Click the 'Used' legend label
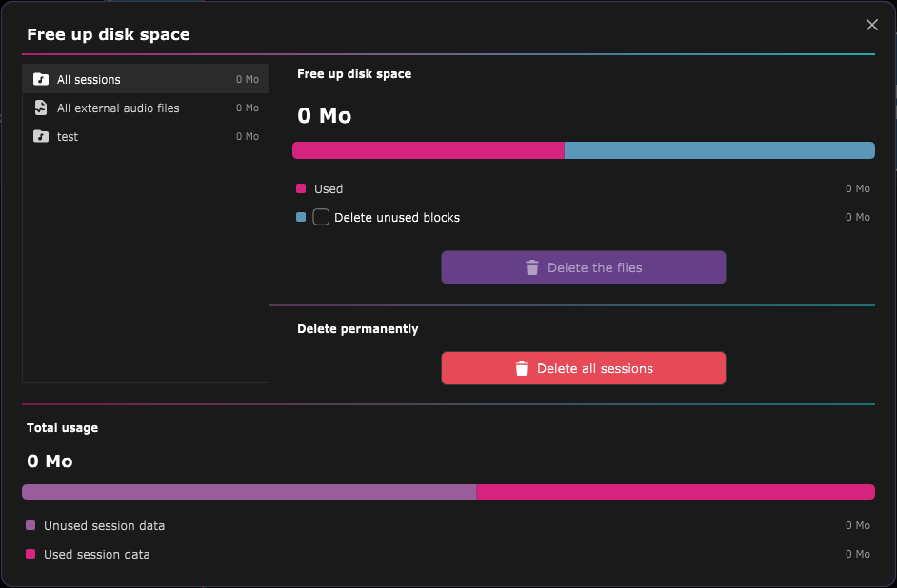 (x=329, y=188)
